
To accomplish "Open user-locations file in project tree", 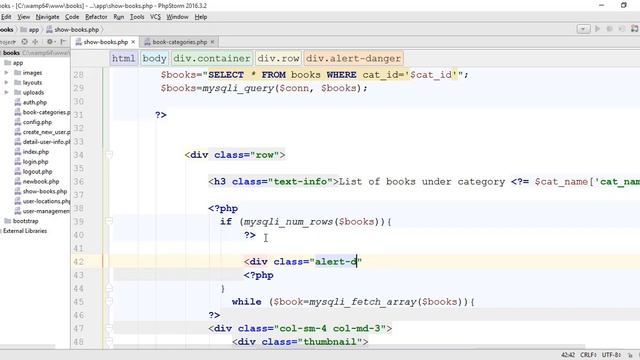I will pyautogui.click(x=42, y=201).
